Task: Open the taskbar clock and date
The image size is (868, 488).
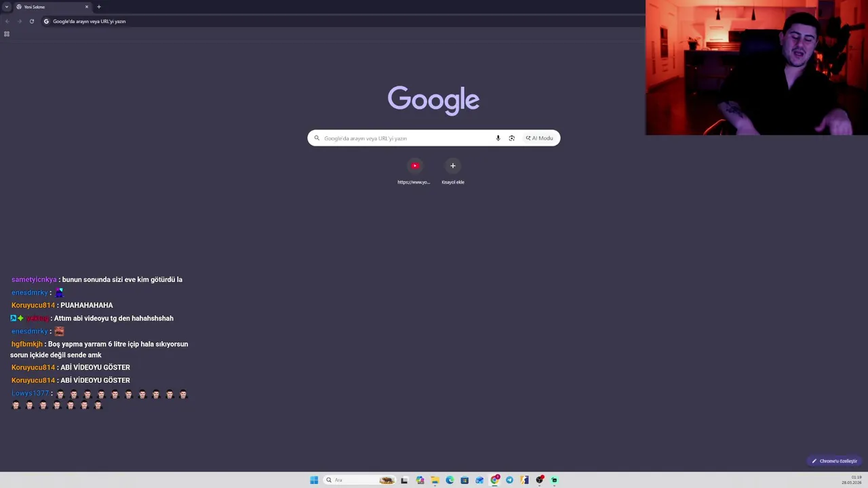Action: click(852, 480)
